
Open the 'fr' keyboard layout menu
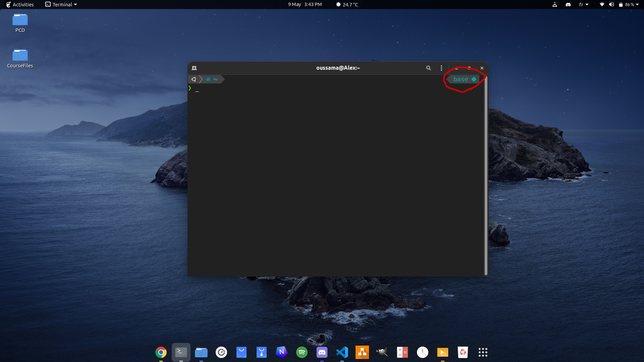(x=584, y=4)
